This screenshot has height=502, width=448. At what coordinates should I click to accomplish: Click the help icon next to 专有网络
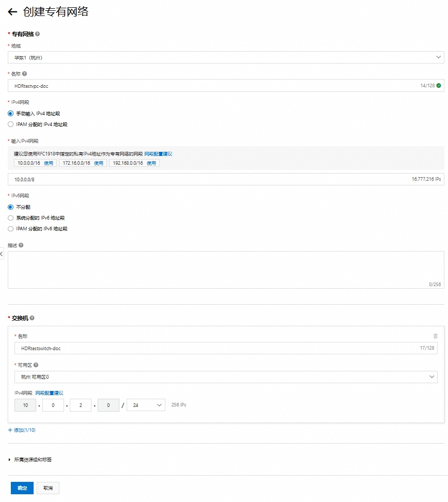pyautogui.click(x=38, y=34)
